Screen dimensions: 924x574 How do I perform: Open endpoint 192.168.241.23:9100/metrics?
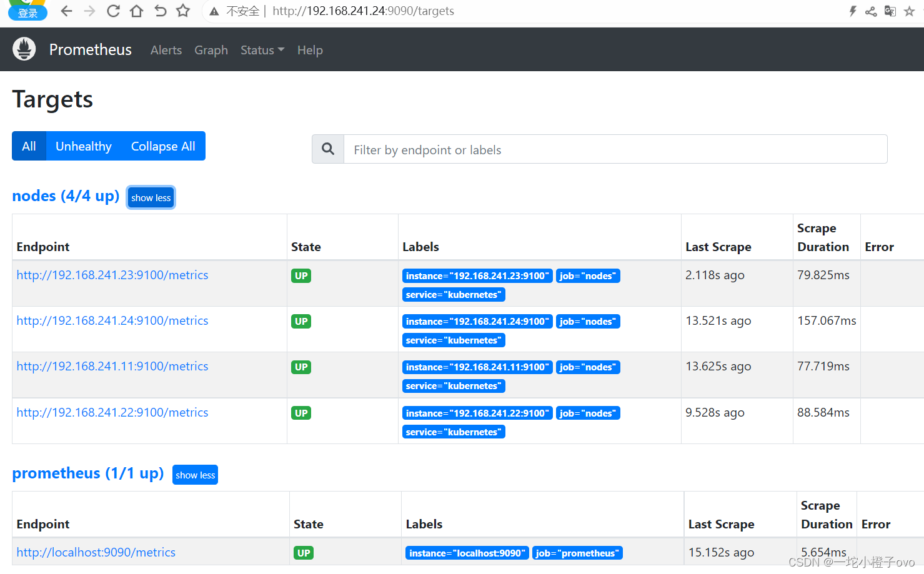[112, 275]
